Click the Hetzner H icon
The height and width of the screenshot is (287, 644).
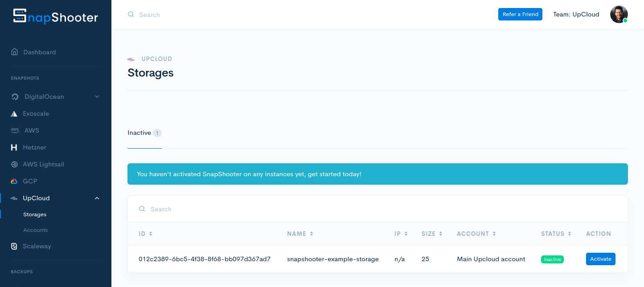click(x=14, y=148)
